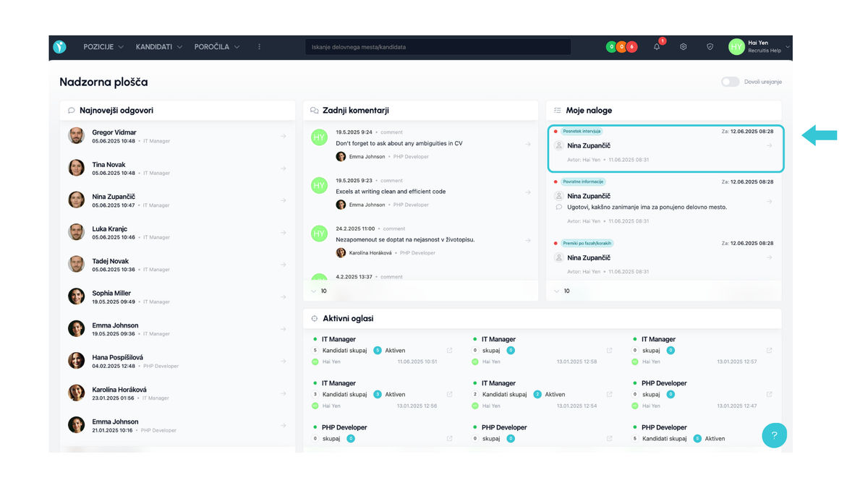The height and width of the screenshot is (488, 868).
Task: Click the comment text about ambiguities in CV
Action: click(399, 143)
